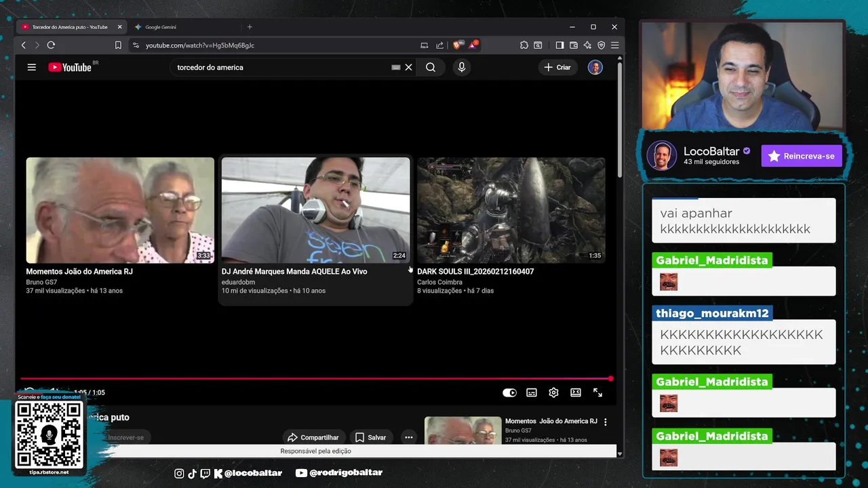Screen dimensions: 868x488
Task: Open the sidebar Momentos João do America RJ thumbnail
Action: click(462, 430)
